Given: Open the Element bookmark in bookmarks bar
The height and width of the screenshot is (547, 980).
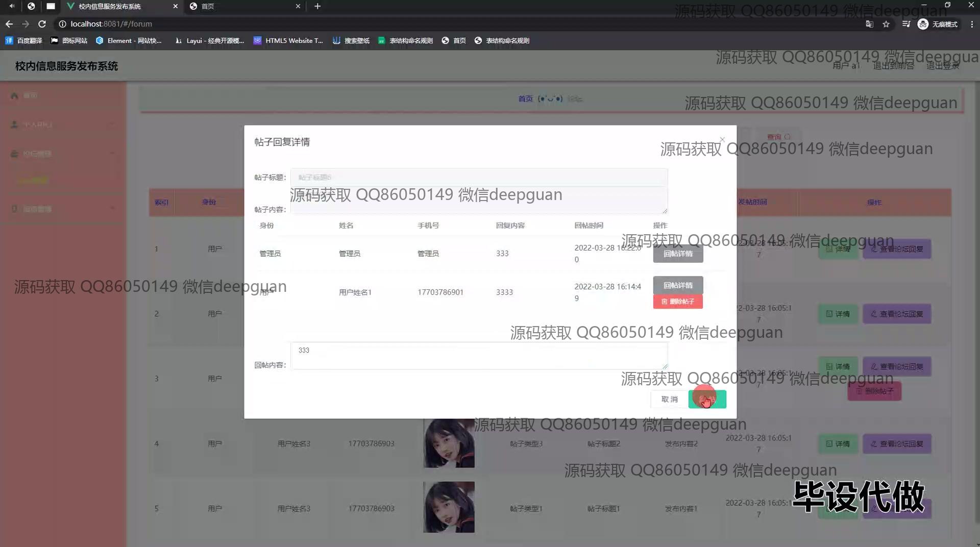Looking at the screenshot, I should click(129, 40).
